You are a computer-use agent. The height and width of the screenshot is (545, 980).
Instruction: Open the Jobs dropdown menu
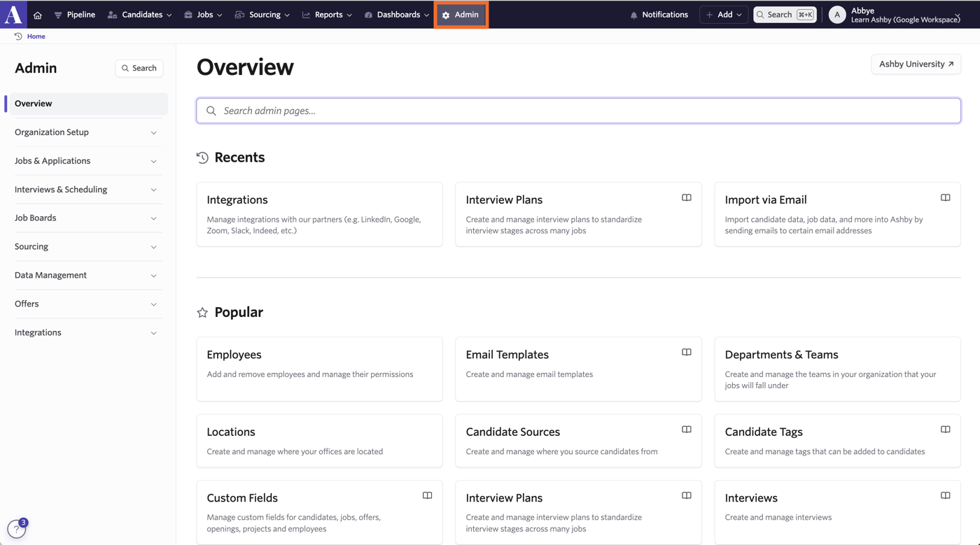(x=203, y=15)
